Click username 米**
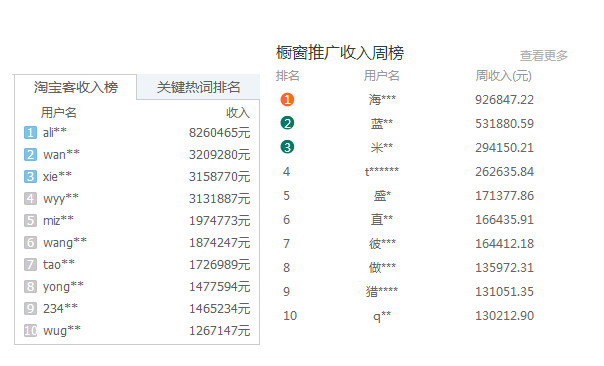This screenshot has width=604, height=366. coord(382,147)
